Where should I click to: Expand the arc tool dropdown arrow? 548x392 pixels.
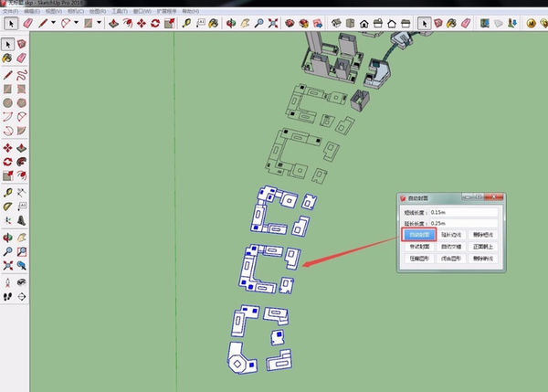point(74,21)
